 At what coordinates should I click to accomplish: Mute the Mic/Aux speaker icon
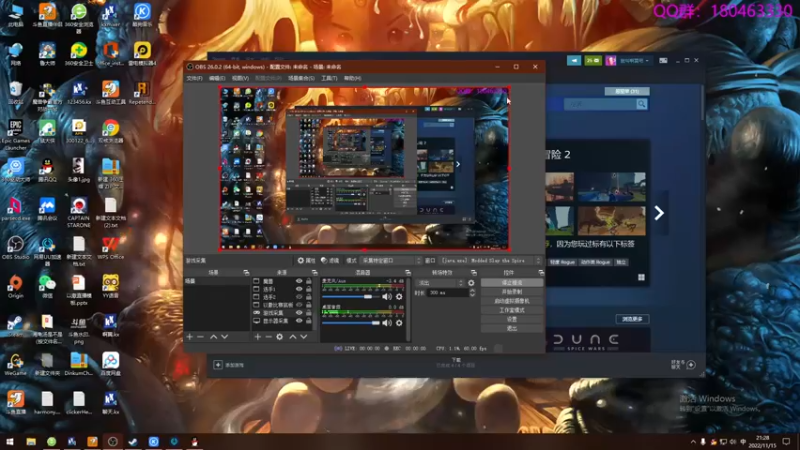387,296
